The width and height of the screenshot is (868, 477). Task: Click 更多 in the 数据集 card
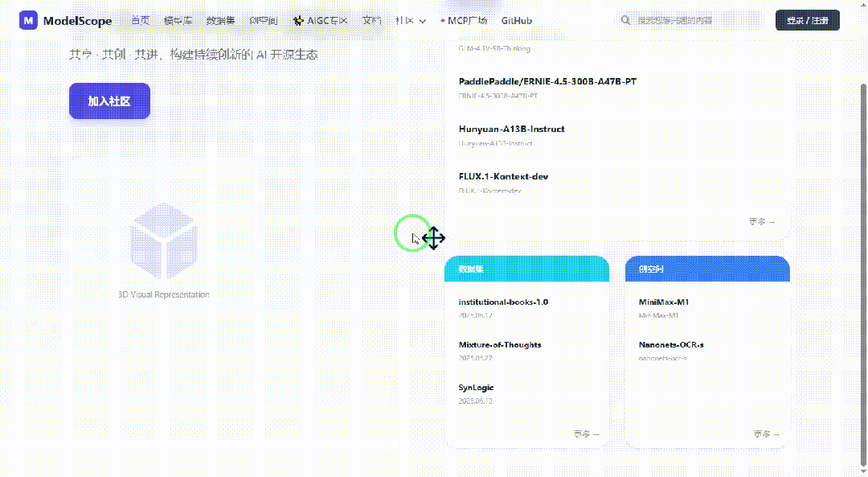586,434
